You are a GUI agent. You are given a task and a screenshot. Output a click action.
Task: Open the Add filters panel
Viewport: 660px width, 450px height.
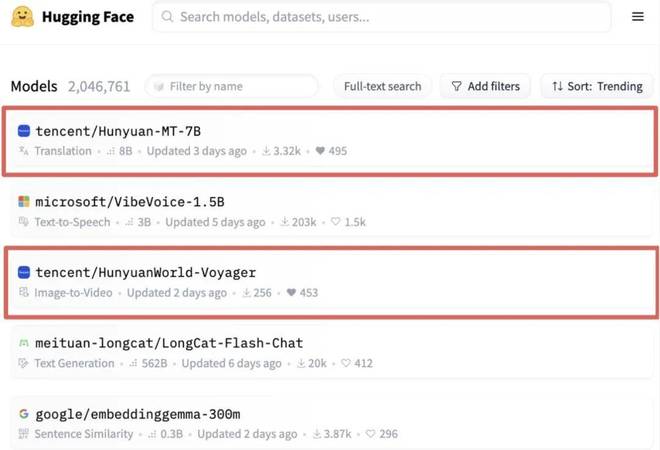(485, 86)
